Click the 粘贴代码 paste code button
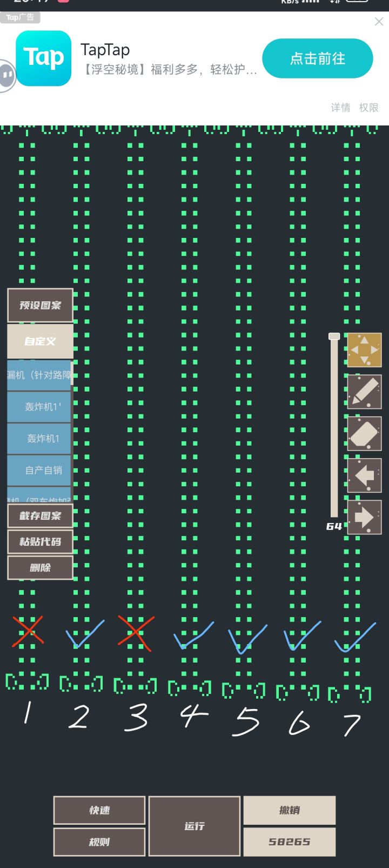Screen dimensions: 389x868 (40, 542)
